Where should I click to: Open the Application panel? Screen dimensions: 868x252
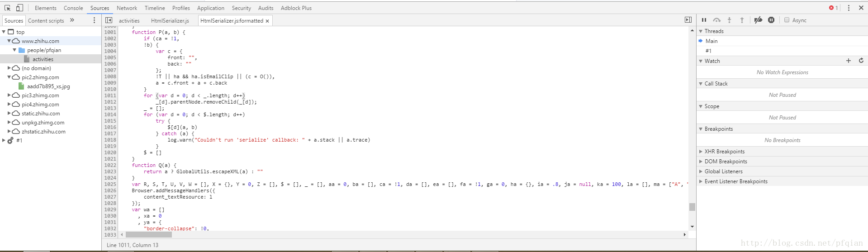click(x=211, y=8)
